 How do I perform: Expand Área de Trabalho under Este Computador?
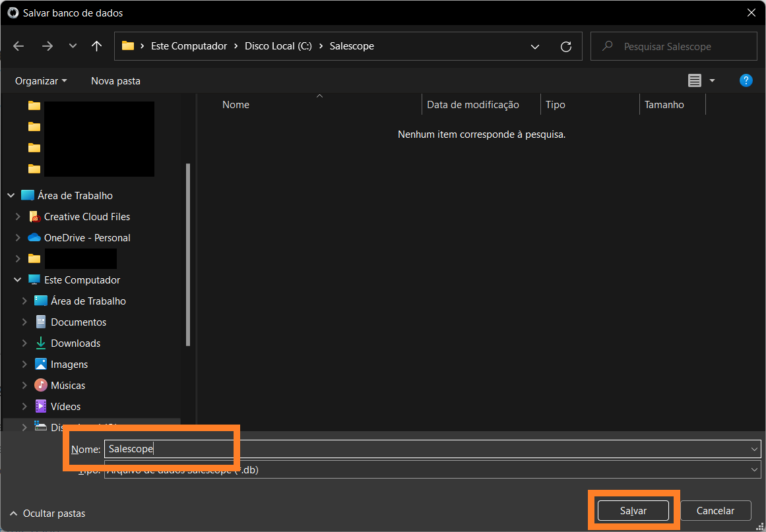24,301
